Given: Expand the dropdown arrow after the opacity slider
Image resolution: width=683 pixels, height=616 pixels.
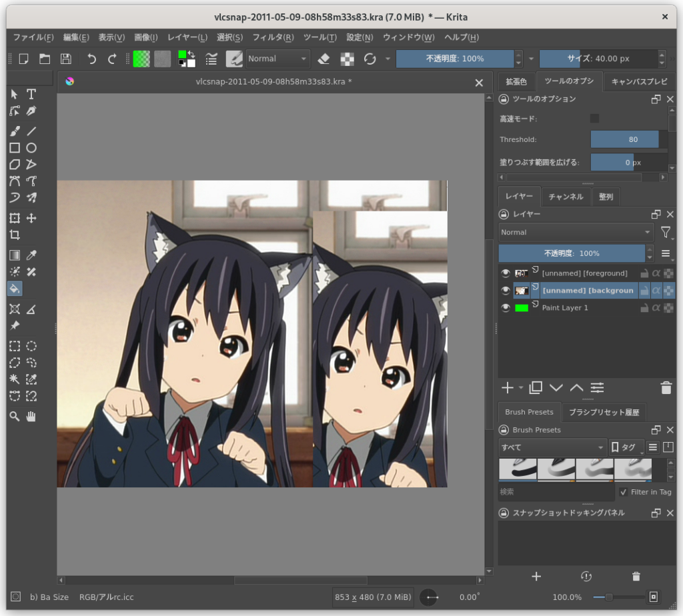Looking at the screenshot, I should tap(531, 59).
